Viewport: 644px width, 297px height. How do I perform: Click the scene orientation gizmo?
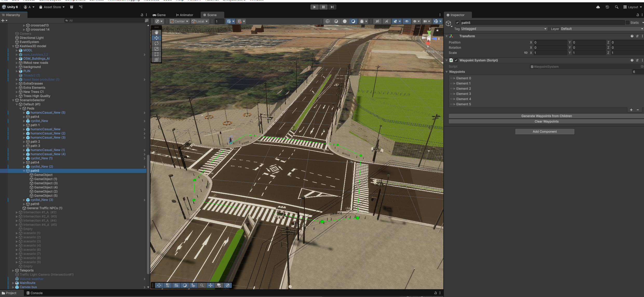(x=429, y=38)
